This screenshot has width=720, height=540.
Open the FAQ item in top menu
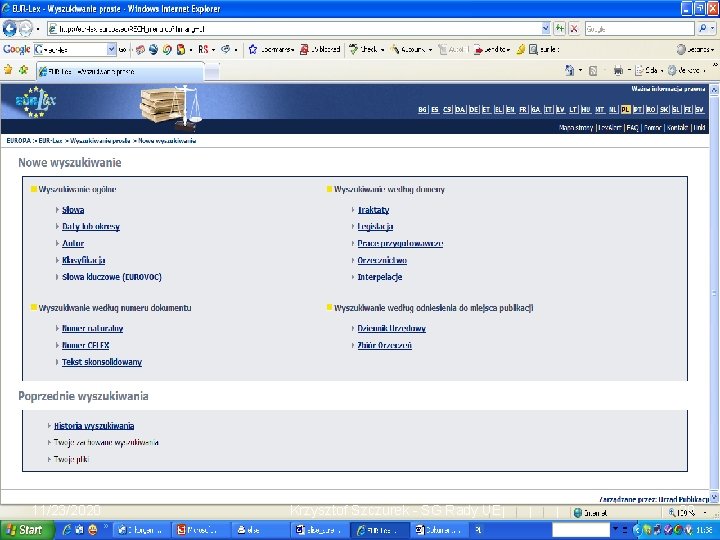[632, 128]
